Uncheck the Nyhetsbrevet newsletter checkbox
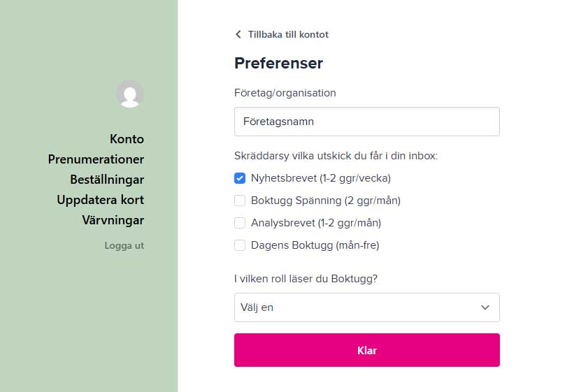 click(x=240, y=178)
